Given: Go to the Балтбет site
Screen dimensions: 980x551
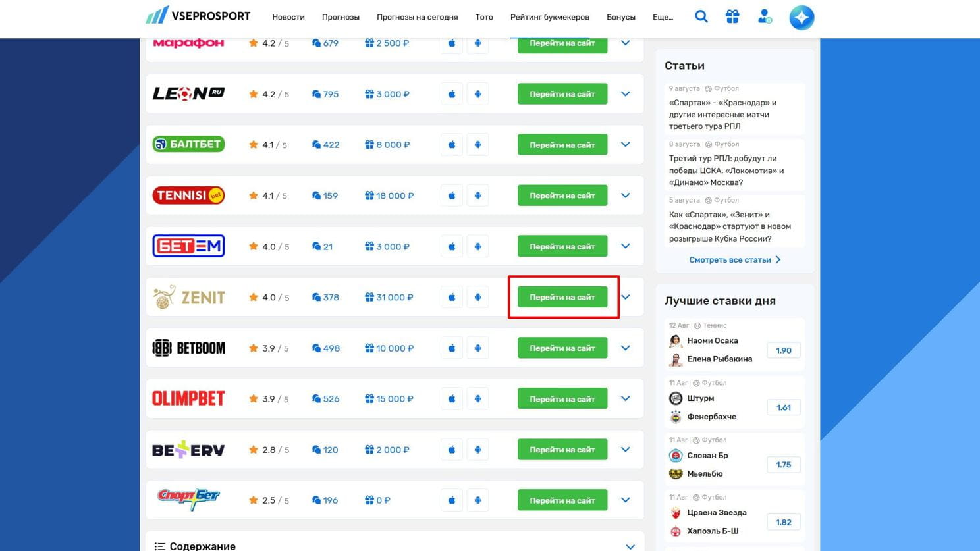Looking at the screenshot, I should (x=562, y=145).
